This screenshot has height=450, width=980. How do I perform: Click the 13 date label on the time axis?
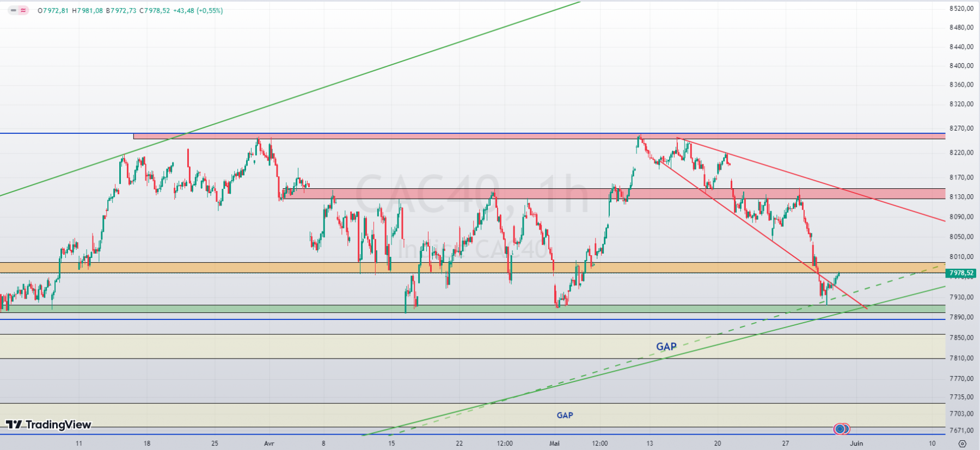coord(650,443)
